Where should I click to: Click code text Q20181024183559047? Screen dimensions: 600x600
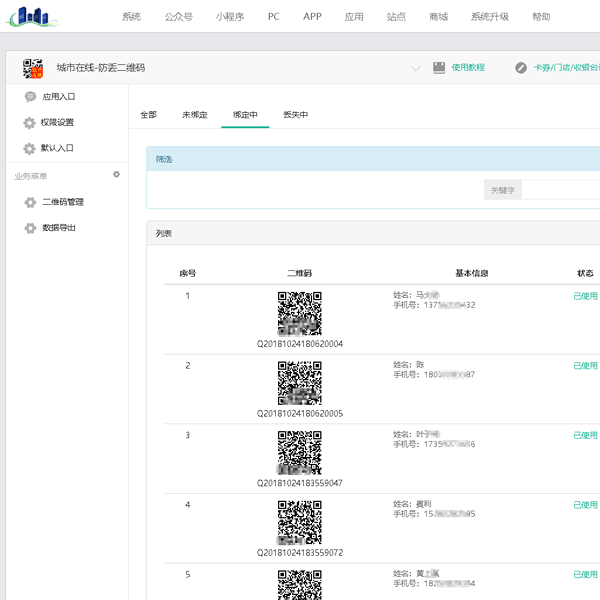tap(300, 483)
